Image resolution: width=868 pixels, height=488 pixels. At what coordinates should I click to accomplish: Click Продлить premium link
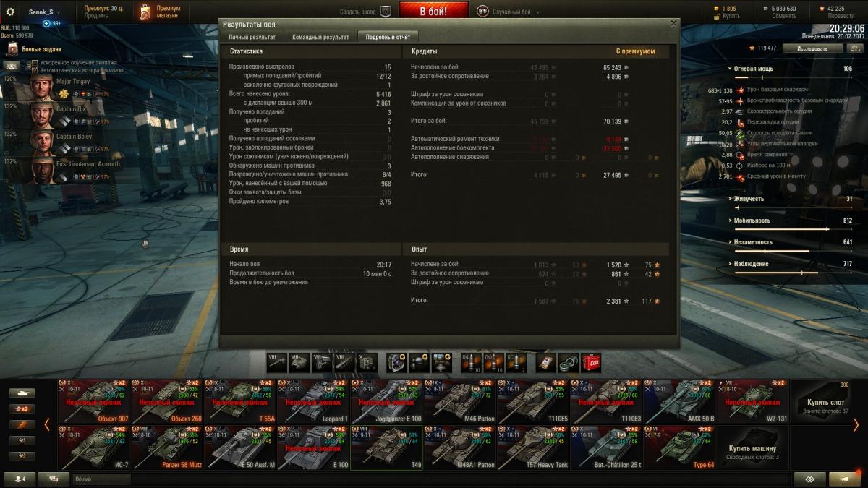(96, 16)
